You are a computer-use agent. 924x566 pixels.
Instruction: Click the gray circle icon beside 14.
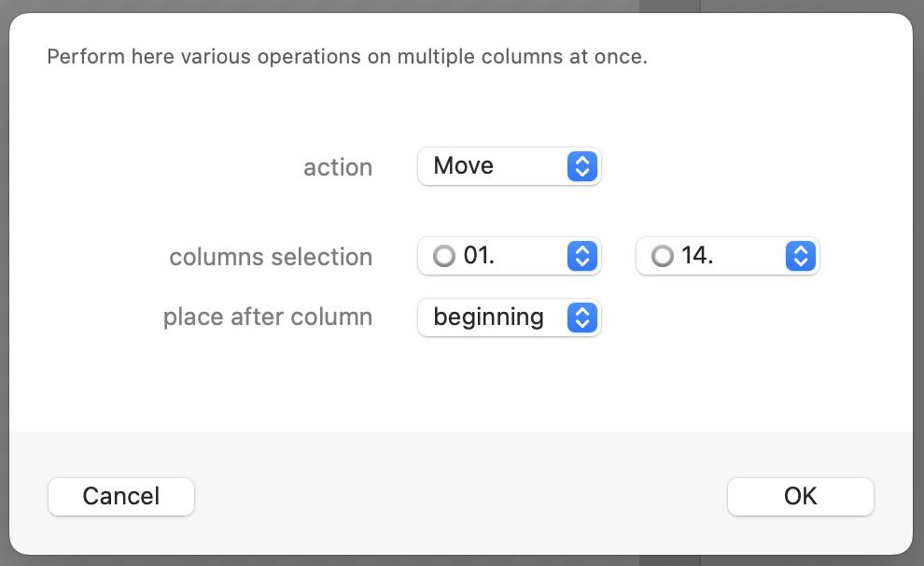[662, 256]
